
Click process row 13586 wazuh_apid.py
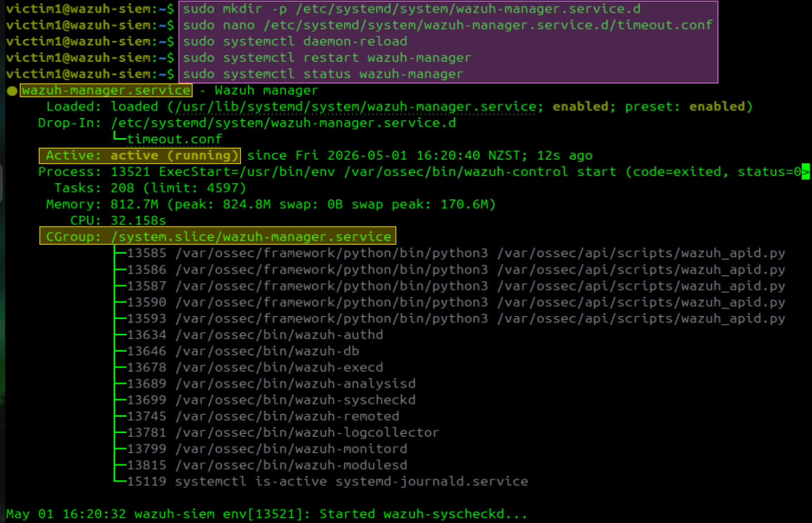point(456,270)
